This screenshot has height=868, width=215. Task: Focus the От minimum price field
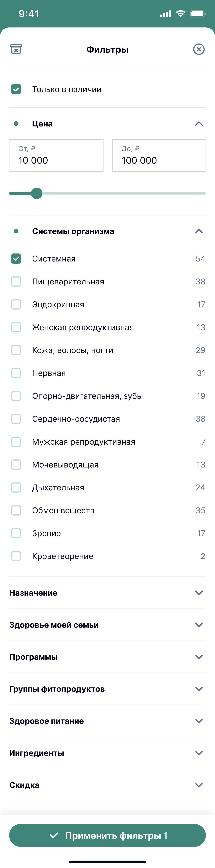56,156
